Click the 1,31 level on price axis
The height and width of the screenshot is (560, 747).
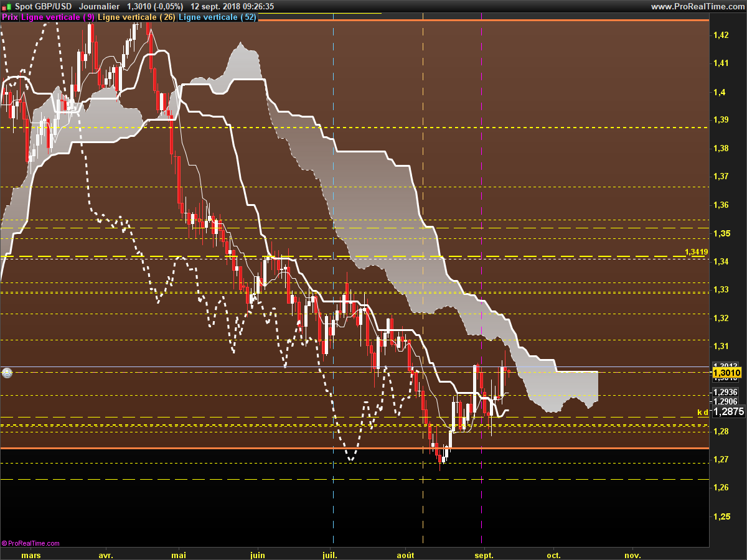(721, 346)
